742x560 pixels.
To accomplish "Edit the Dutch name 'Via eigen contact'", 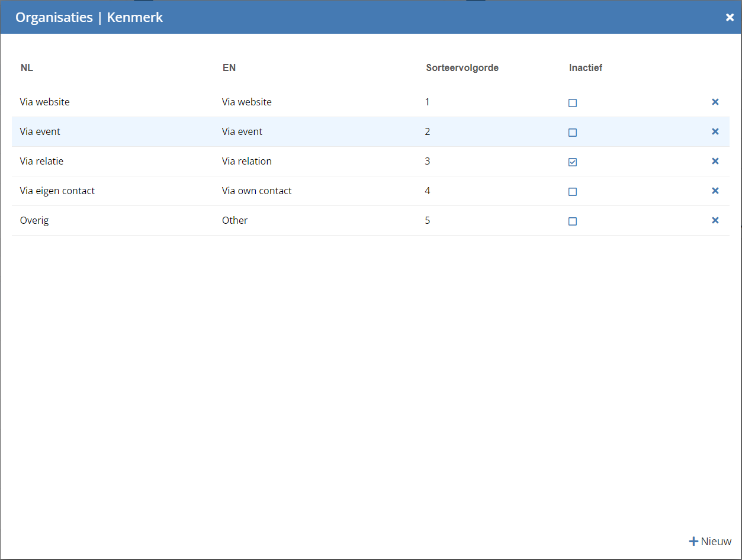I will (57, 191).
